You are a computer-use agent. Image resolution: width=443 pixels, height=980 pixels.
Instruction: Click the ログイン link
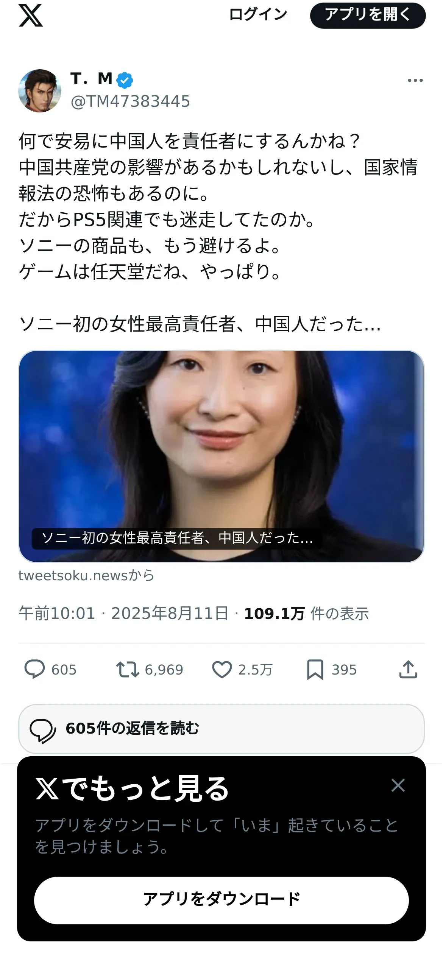258,15
